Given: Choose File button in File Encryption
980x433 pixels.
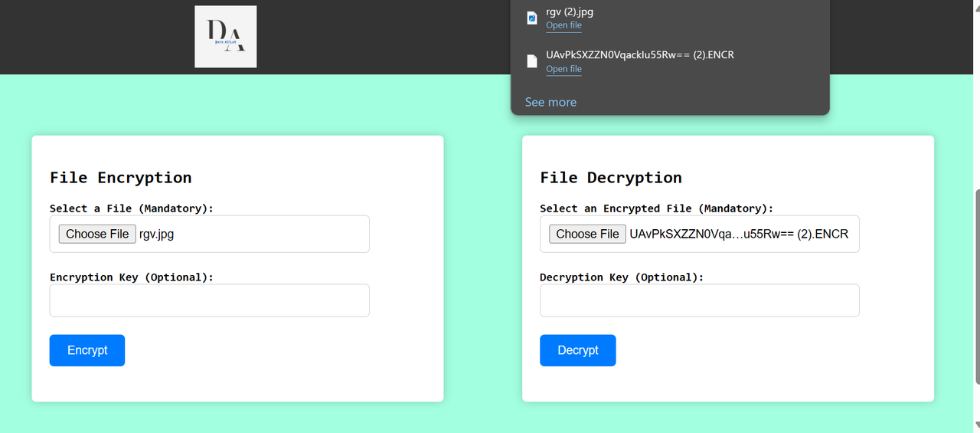Looking at the screenshot, I should point(97,234).
